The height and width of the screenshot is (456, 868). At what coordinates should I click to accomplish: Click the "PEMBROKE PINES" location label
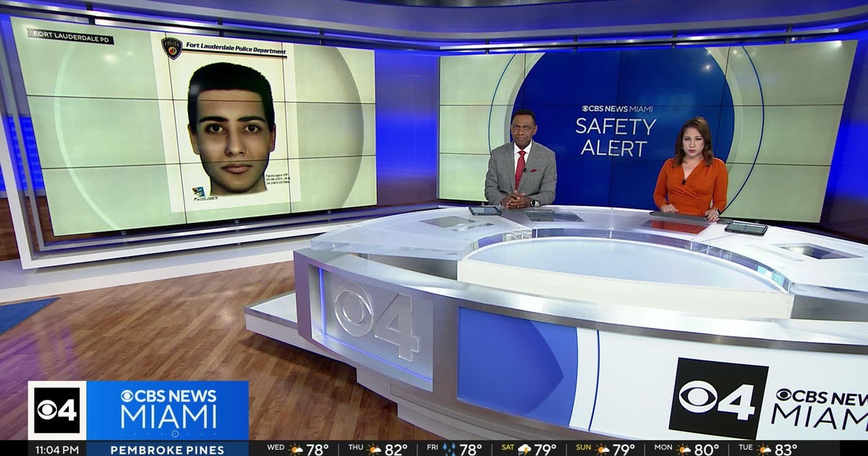(x=168, y=449)
